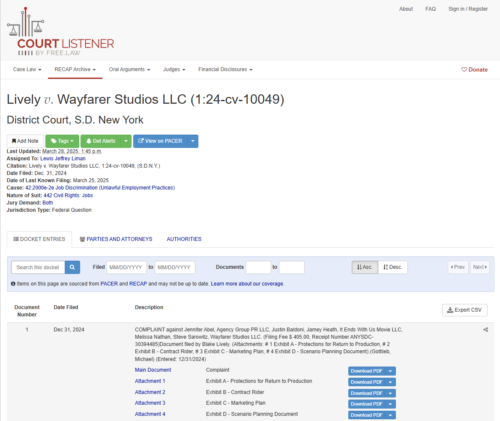Click the Jury Demand Both link
Image resolution: width=500 pixels, height=421 pixels.
coord(48,203)
